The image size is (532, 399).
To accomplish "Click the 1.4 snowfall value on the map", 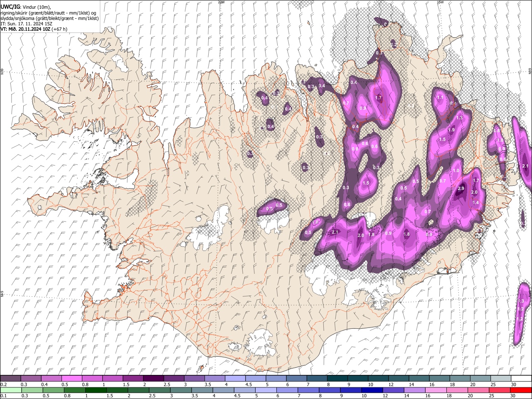I will tap(476, 202).
